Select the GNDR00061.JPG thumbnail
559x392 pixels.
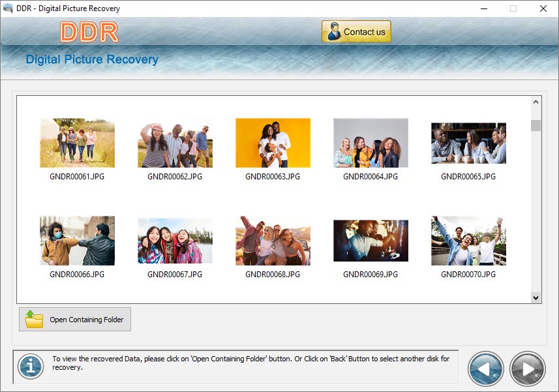coord(77,143)
